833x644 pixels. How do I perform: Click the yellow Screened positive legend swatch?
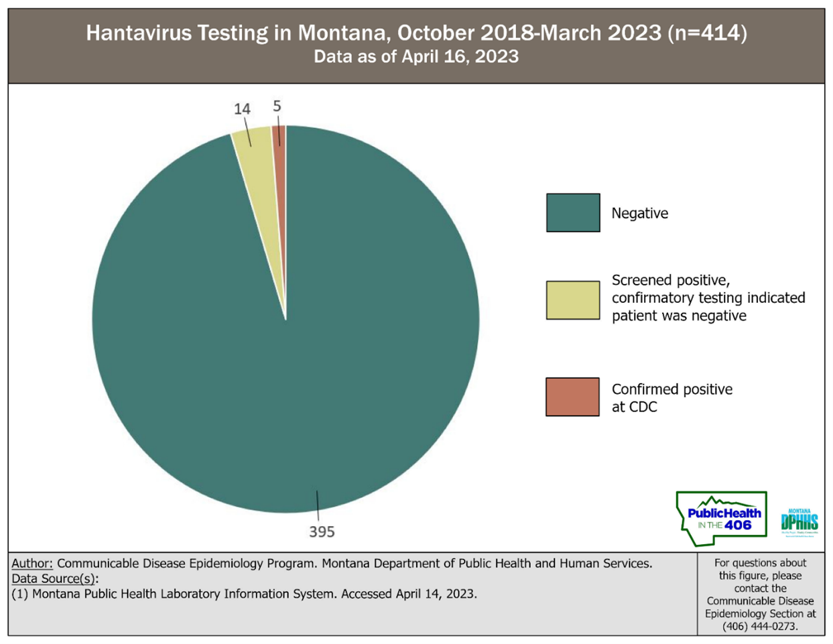coord(573,300)
